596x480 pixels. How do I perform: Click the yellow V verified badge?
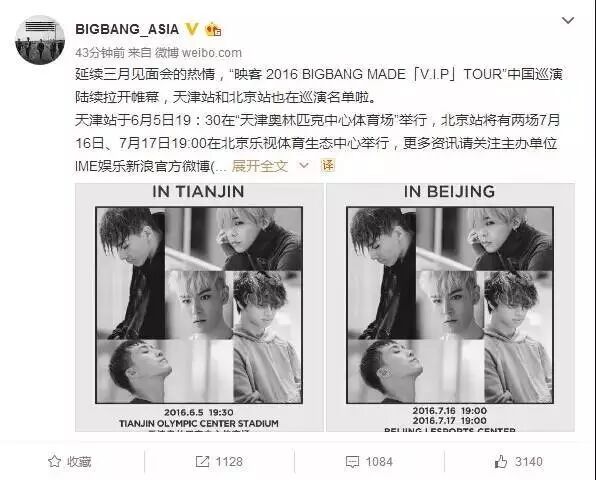pyautogui.click(x=192, y=29)
